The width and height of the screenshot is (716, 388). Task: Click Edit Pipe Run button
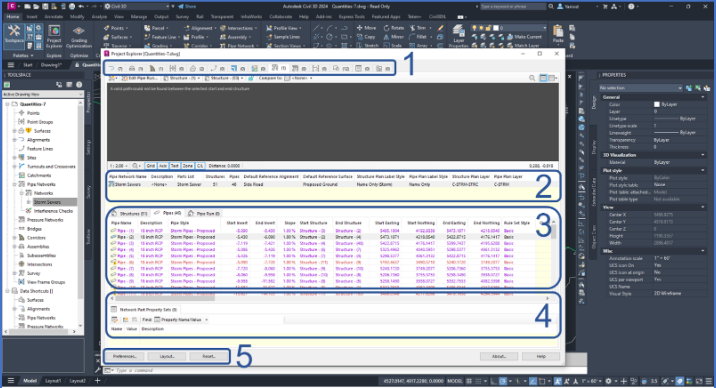click(141, 78)
